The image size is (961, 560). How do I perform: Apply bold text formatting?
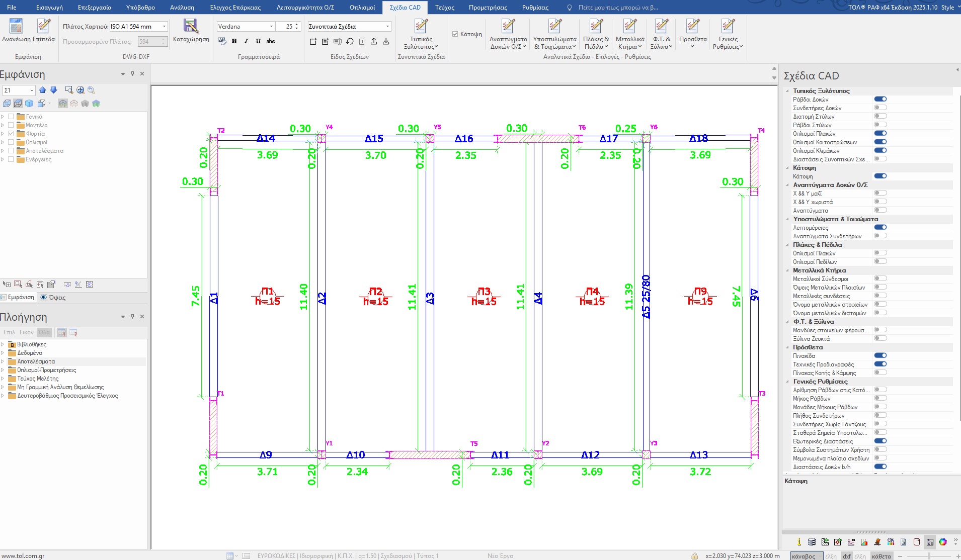point(234,41)
